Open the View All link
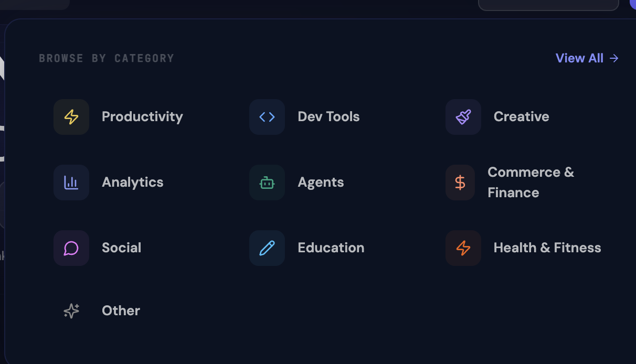Image resolution: width=636 pixels, height=364 pixels. [x=579, y=58]
